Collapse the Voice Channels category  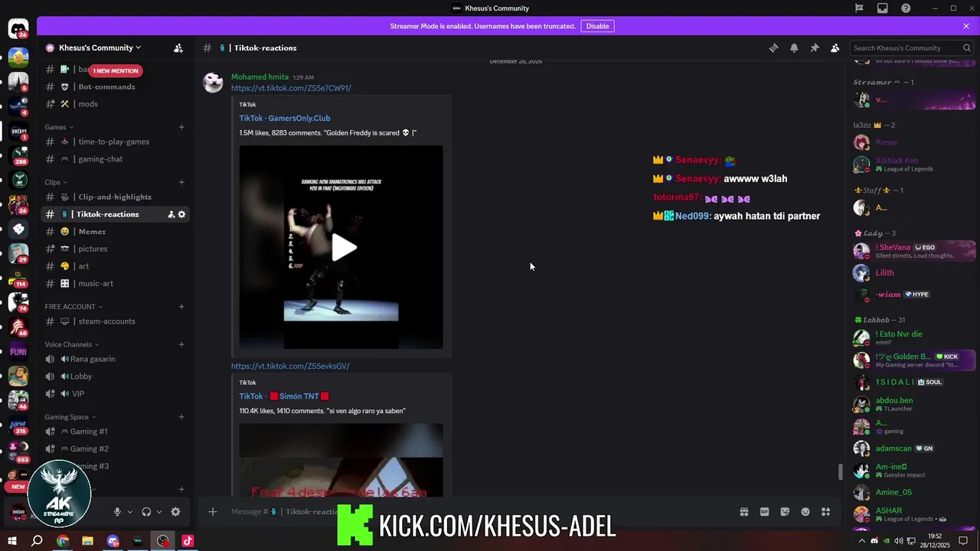tap(72, 344)
